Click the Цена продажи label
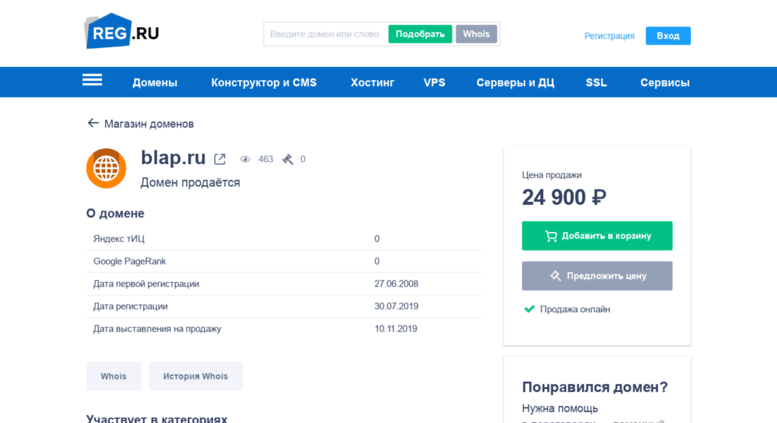The width and height of the screenshot is (777, 423). pyautogui.click(x=552, y=175)
